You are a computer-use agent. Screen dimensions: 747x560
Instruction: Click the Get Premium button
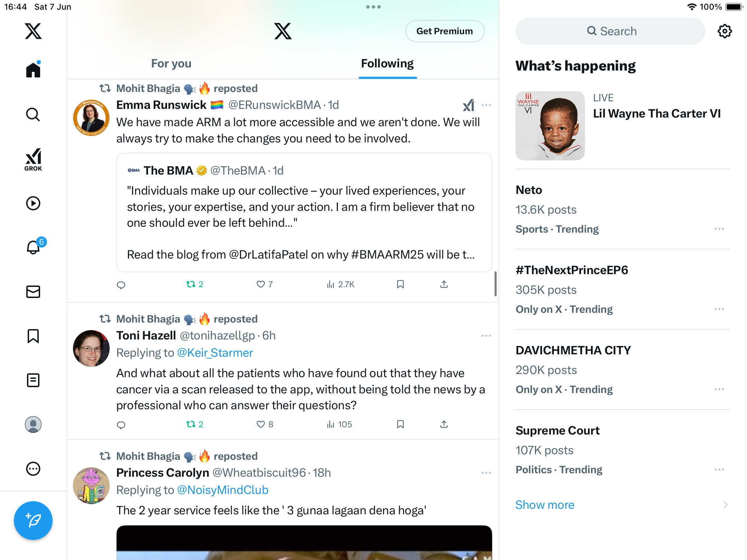(x=445, y=31)
